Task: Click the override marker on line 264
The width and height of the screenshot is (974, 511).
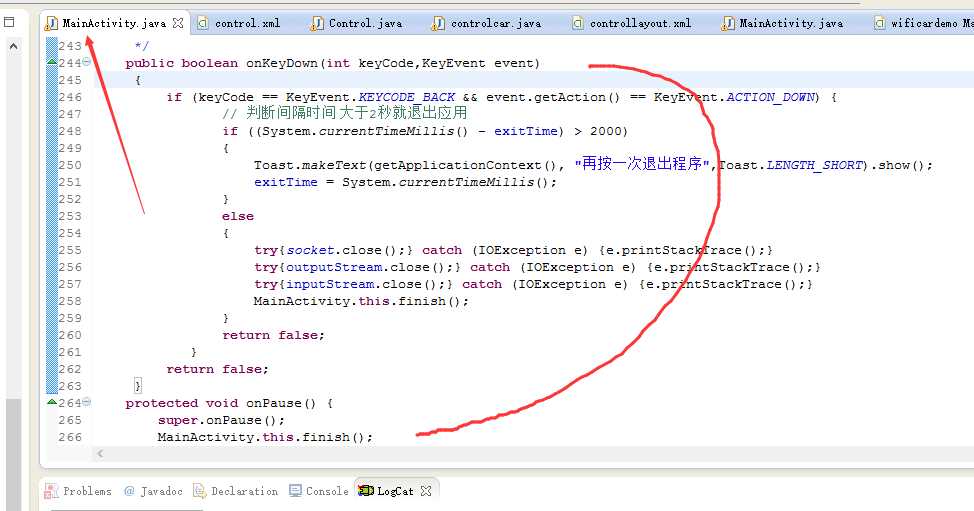Action: pyautogui.click(x=52, y=402)
